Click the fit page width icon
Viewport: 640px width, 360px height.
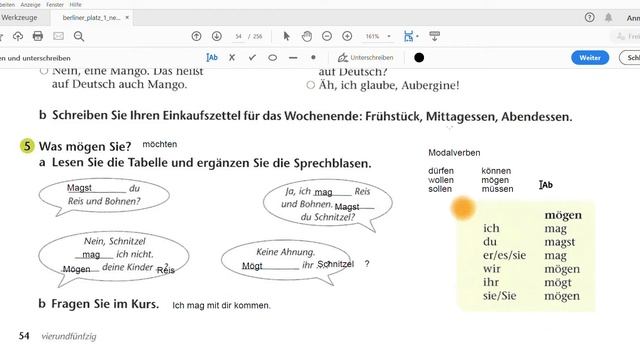[x=408, y=36]
